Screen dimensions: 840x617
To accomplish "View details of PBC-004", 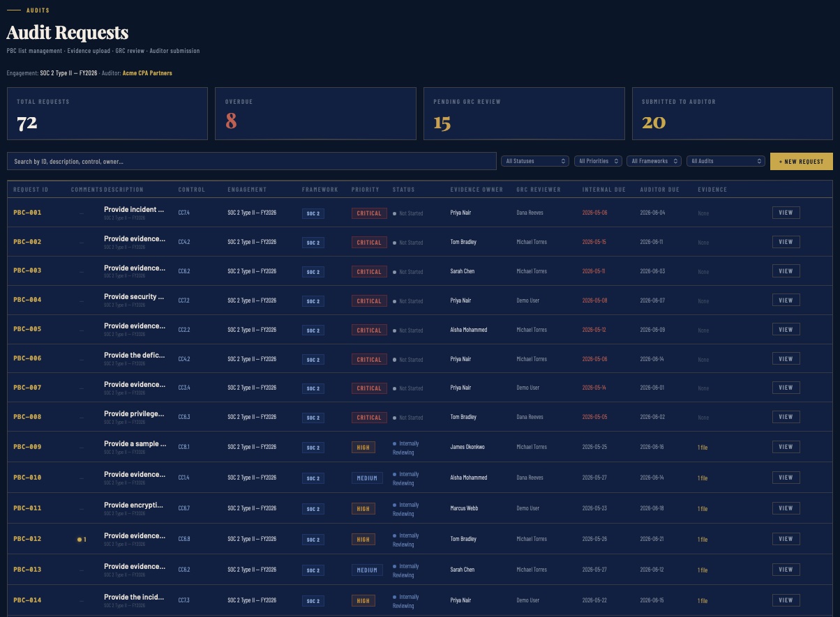I will [x=786, y=300].
